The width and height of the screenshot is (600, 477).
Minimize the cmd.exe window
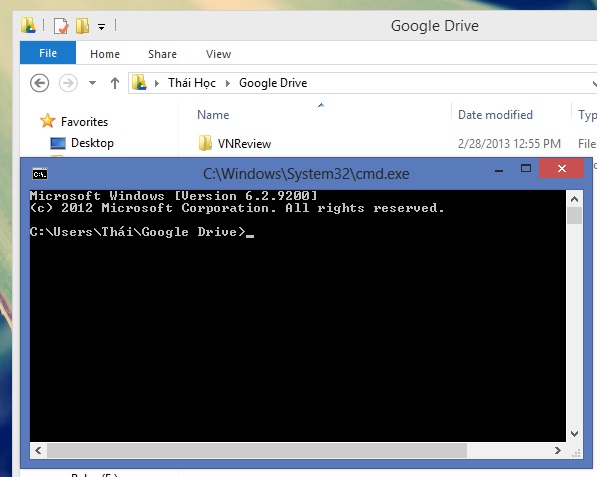[499, 169]
